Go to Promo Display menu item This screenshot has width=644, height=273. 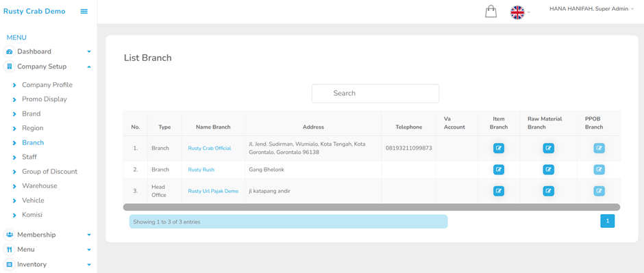click(45, 99)
